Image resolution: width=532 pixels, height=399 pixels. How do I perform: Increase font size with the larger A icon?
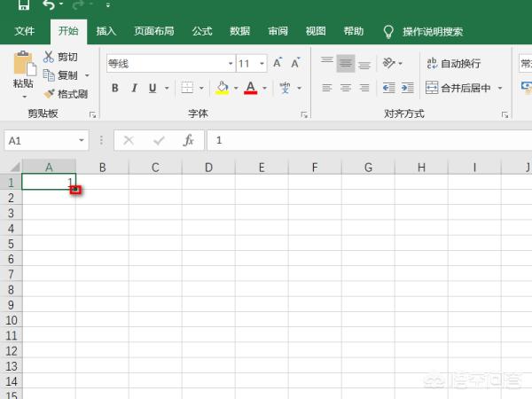[278, 63]
